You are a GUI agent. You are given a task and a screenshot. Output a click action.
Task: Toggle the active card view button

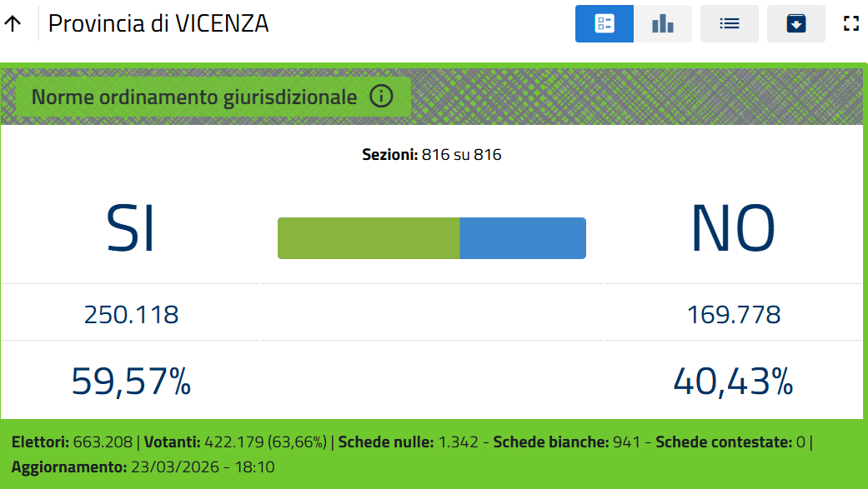(x=604, y=23)
